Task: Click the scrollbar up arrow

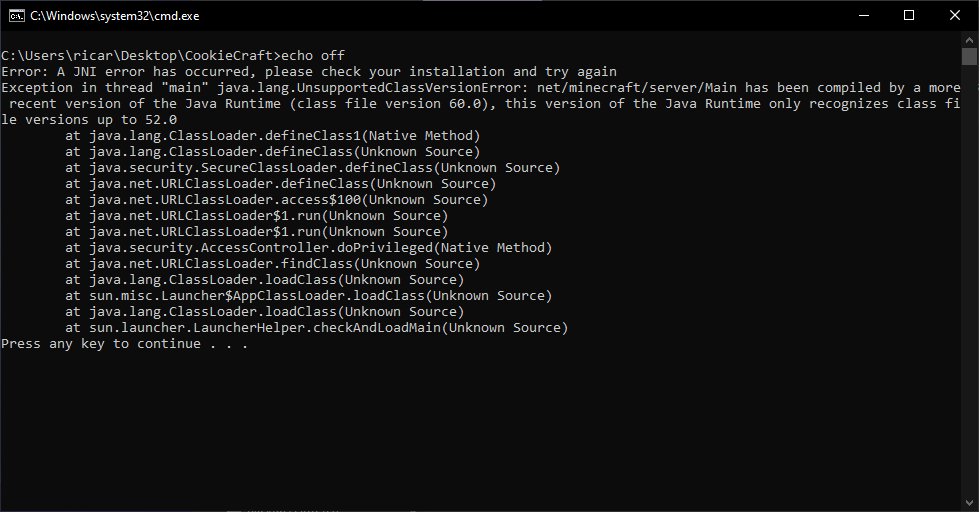Action: click(969, 39)
